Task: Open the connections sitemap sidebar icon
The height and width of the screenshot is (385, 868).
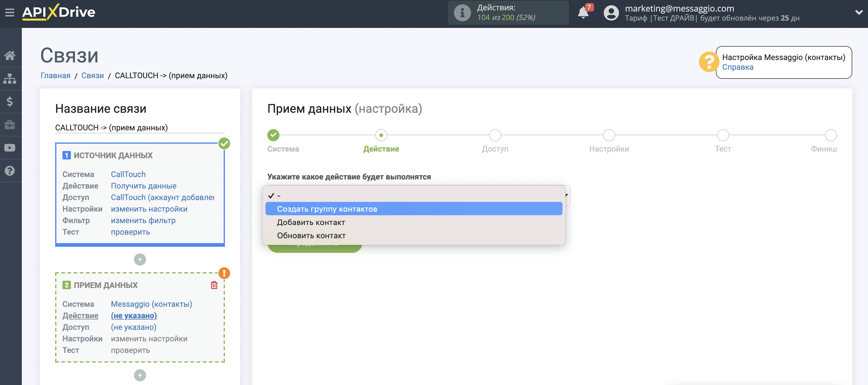Action: [10, 79]
